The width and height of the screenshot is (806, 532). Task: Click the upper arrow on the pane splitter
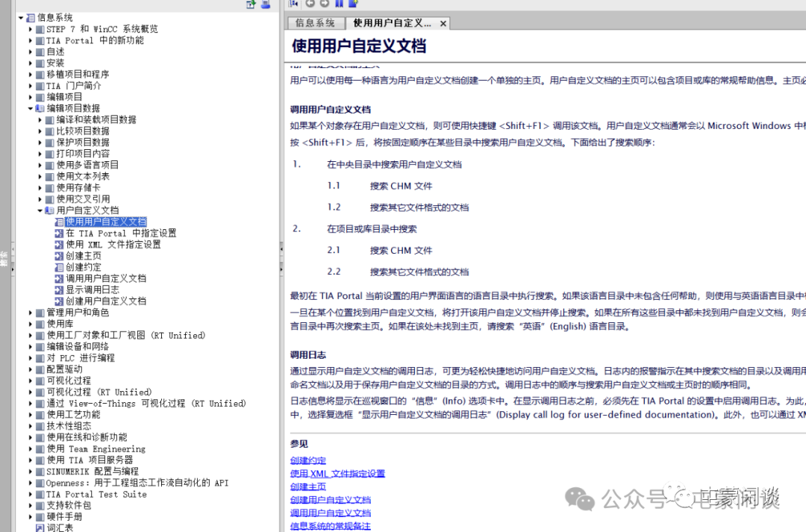coord(281,248)
